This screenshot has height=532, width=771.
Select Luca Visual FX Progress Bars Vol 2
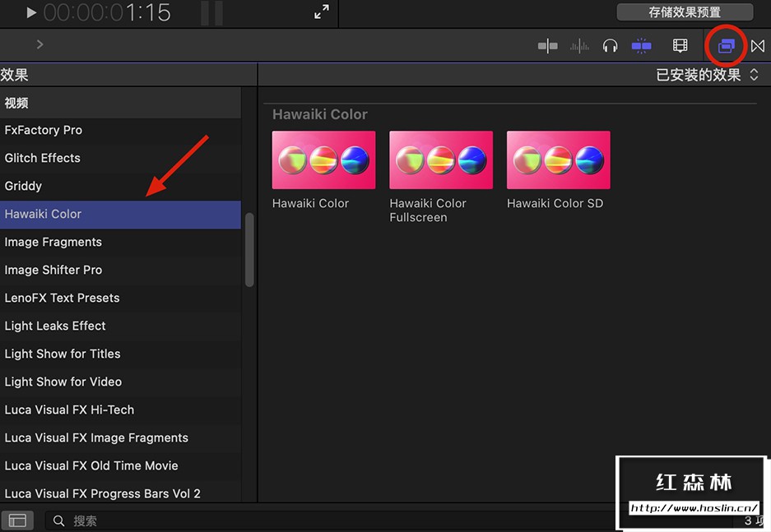coord(120,493)
